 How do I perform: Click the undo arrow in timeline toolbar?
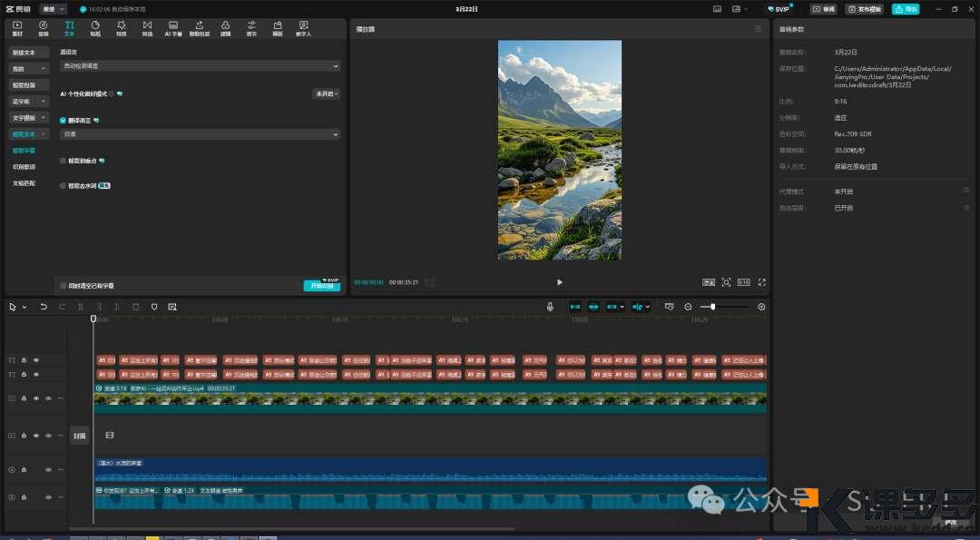pyautogui.click(x=44, y=307)
